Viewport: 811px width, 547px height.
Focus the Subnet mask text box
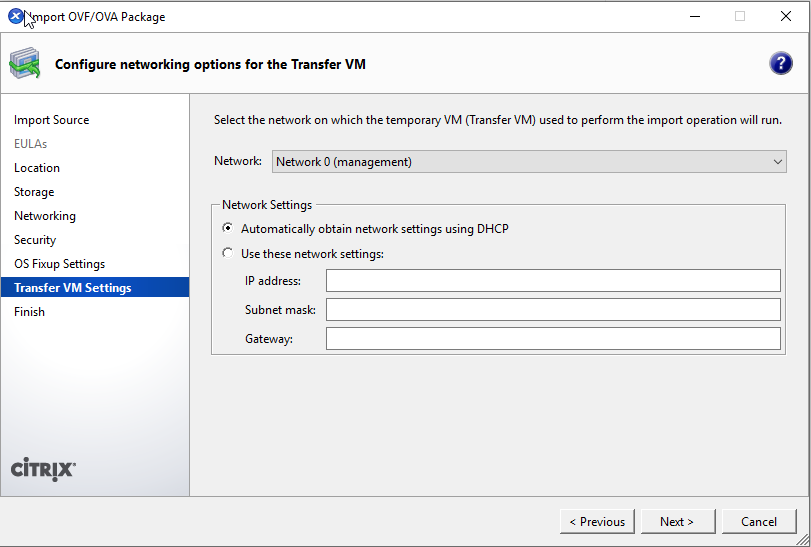click(553, 310)
